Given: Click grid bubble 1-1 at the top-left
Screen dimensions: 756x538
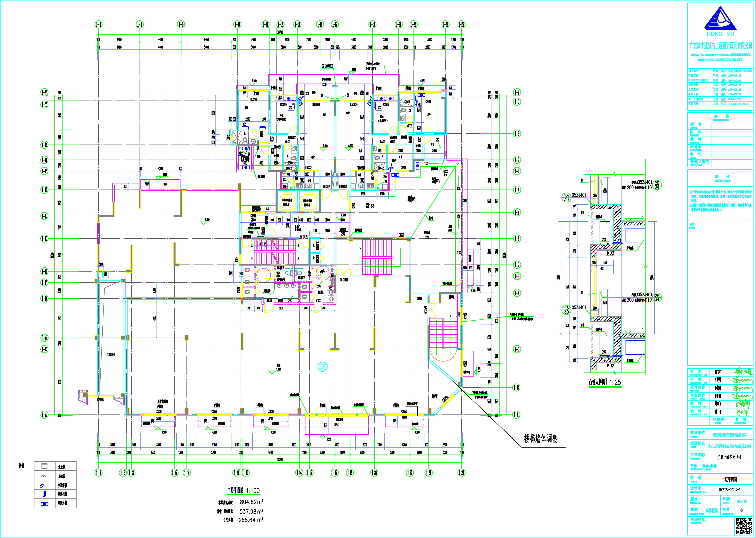Looking at the screenshot, I should pos(98,24).
